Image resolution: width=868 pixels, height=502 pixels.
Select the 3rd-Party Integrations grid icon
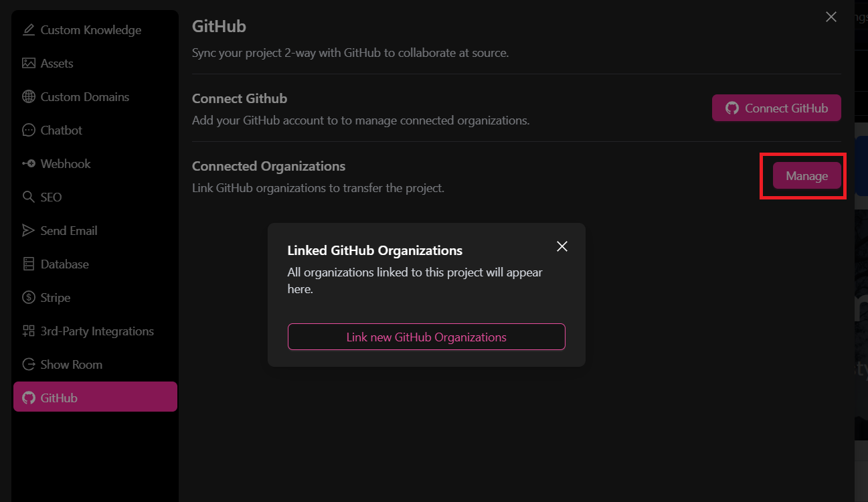(x=28, y=331)
